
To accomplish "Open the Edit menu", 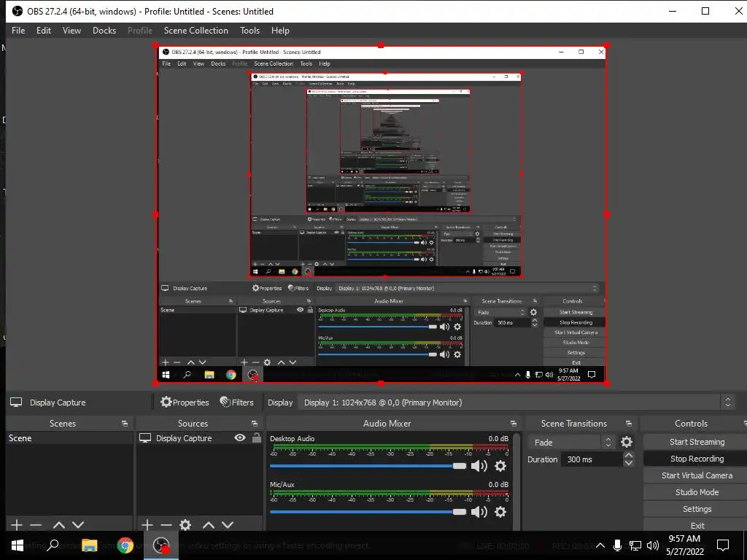I will point(43,31).
